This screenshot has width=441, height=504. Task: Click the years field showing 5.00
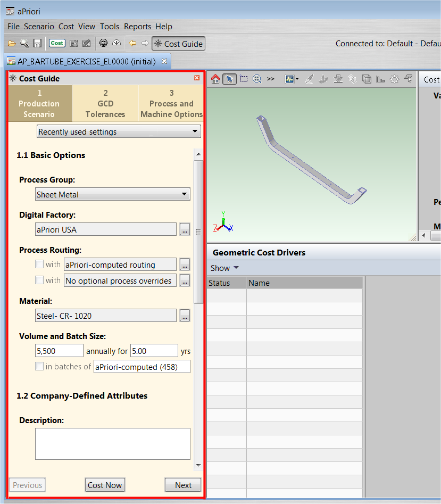tap(154, 351)
